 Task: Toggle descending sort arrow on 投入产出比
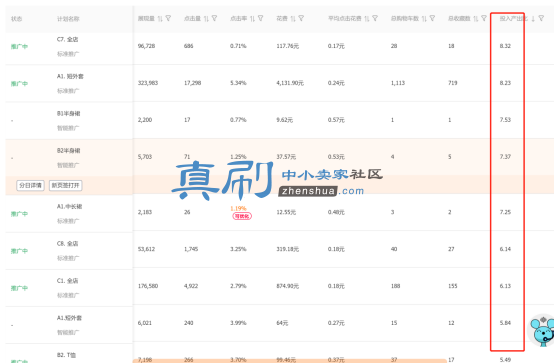[533, 18]
